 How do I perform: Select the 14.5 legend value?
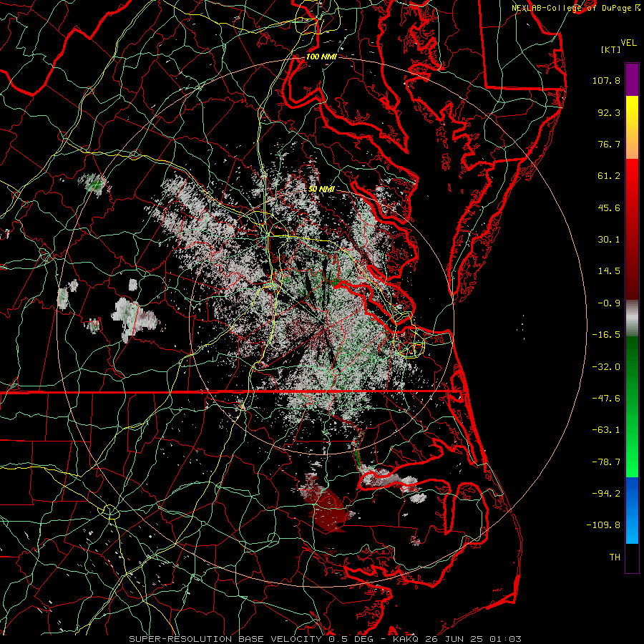coord(609,271)
